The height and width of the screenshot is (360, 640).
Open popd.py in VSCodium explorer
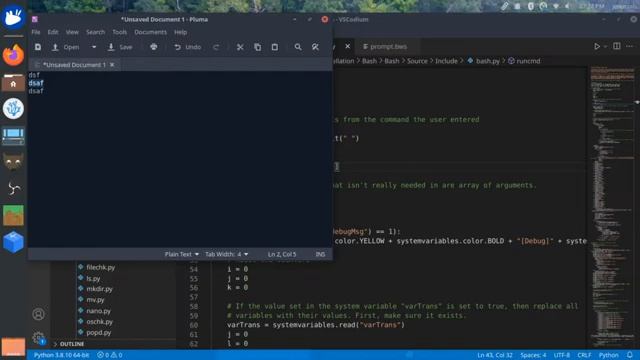tap(98, 332)
